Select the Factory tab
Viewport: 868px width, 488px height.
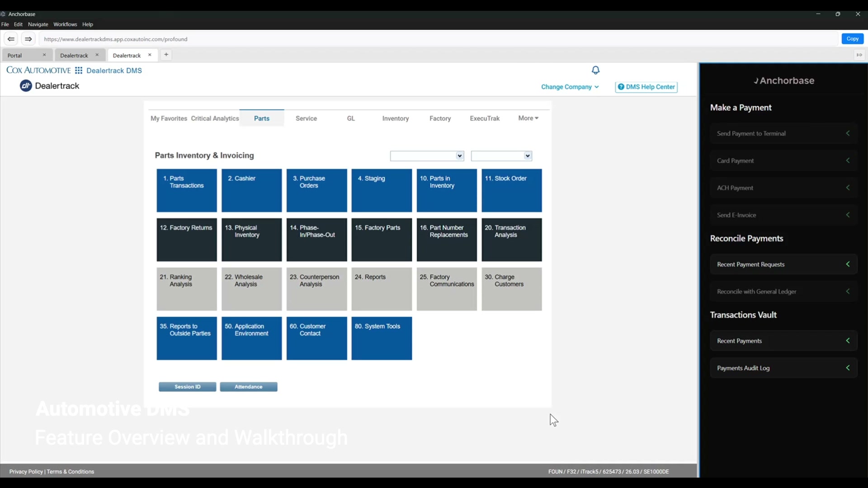440,118
